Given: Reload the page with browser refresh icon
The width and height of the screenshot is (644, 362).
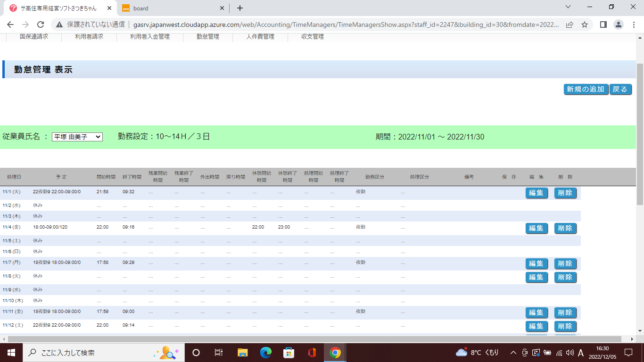Looking at the screenshot, I should (41, 25).
